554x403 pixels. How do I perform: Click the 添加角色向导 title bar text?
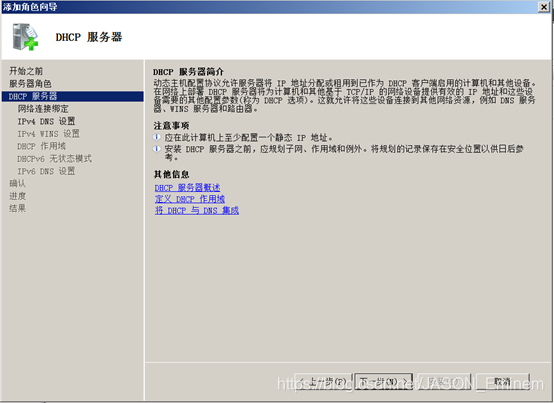30,7
